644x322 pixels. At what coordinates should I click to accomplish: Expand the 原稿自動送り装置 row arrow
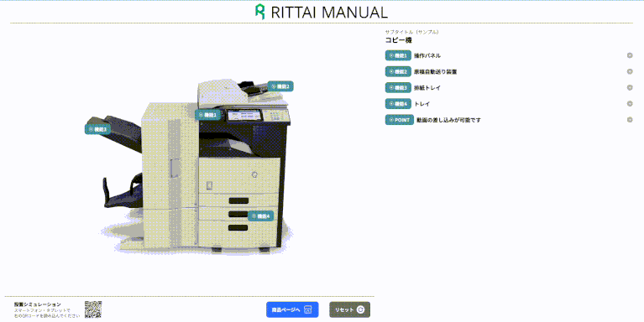[x=630, y=71]
